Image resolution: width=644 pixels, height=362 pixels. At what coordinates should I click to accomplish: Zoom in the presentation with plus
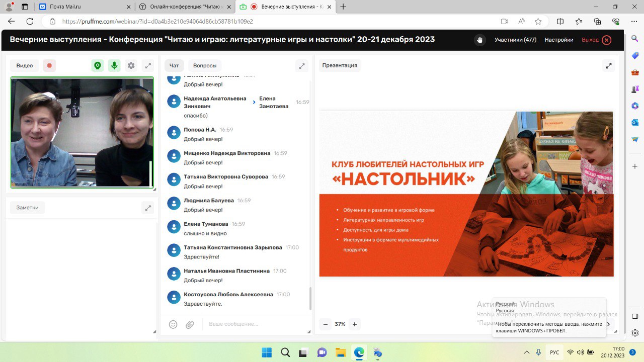[x=355, y=324]
